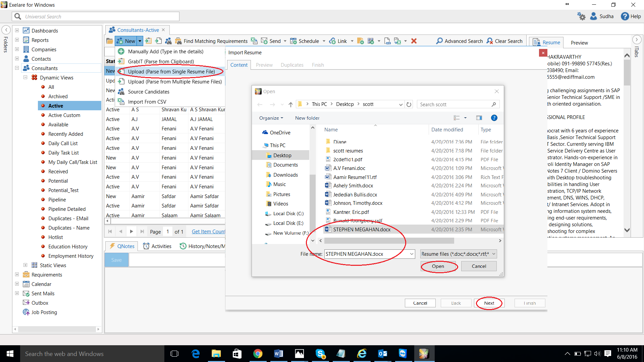This screenshot has height=362, width=644.
Task: Click the resume preview vertical scrollbar thumb
Action: tap(627, 72)
